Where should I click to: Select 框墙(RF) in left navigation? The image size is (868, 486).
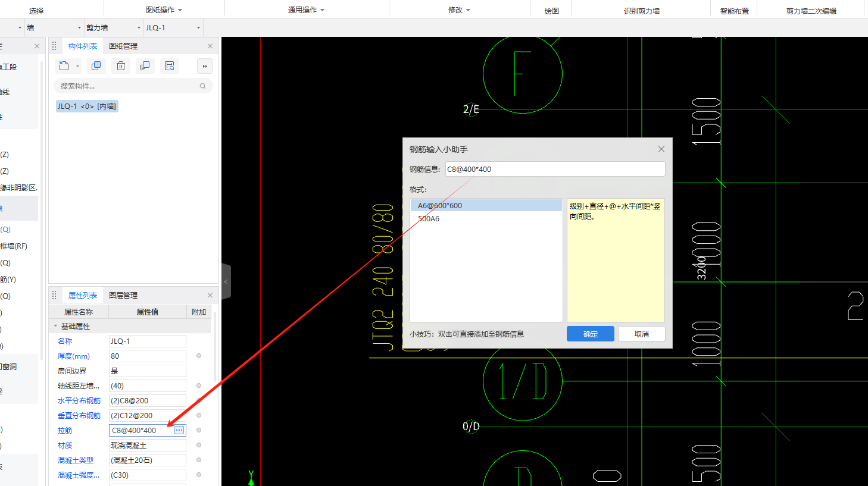coord(14,246)
